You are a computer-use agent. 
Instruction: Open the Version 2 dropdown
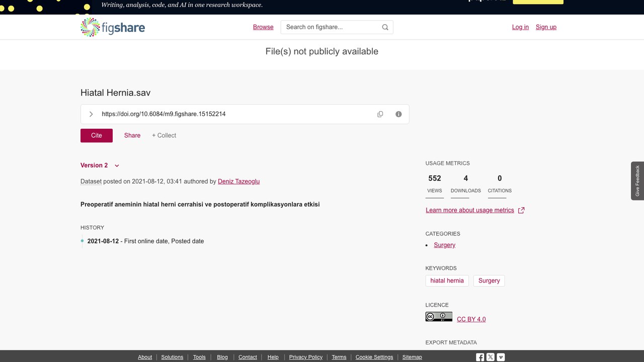coord(100,165)
